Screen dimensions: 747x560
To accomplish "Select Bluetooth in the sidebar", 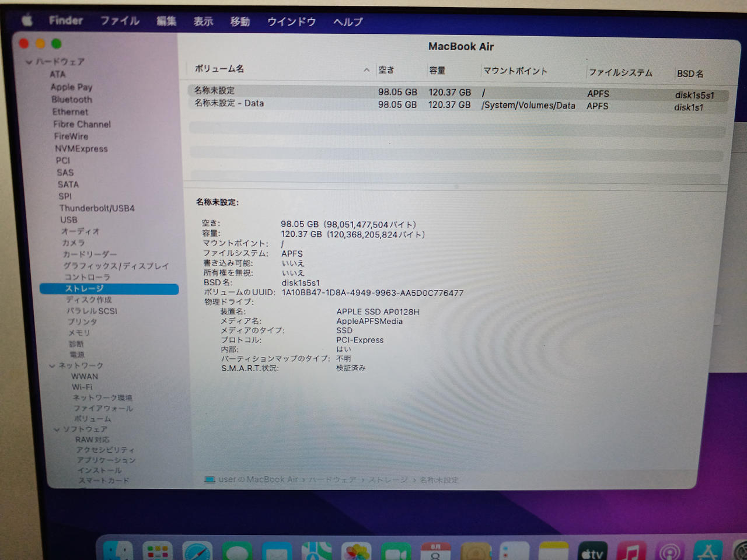I will pos(72,99).
